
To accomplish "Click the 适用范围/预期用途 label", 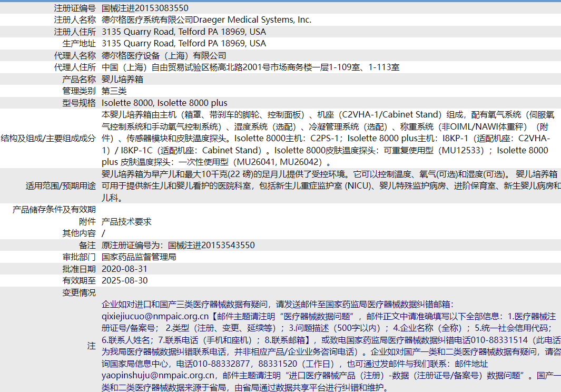I will [x=61, y=186].
